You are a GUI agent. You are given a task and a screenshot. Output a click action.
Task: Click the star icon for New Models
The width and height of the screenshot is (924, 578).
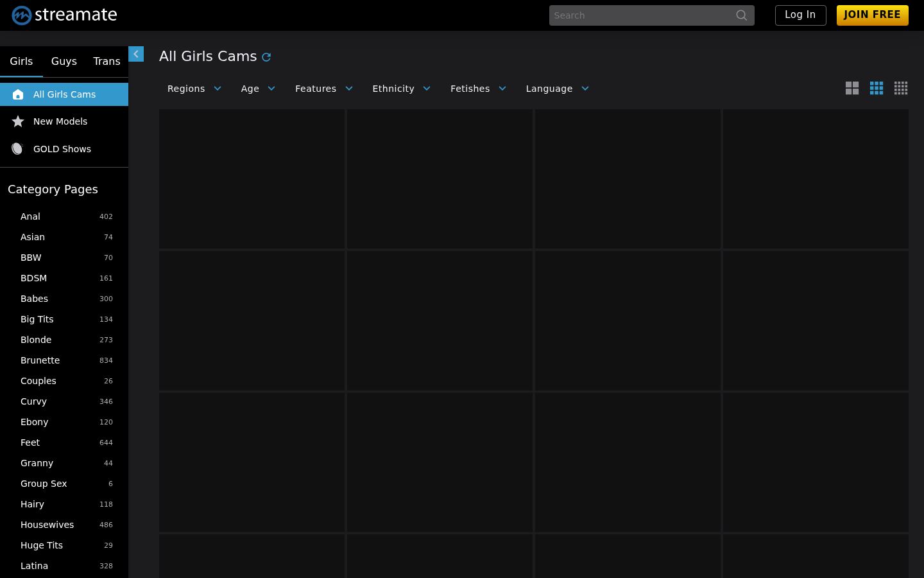[x=18, y=121]
